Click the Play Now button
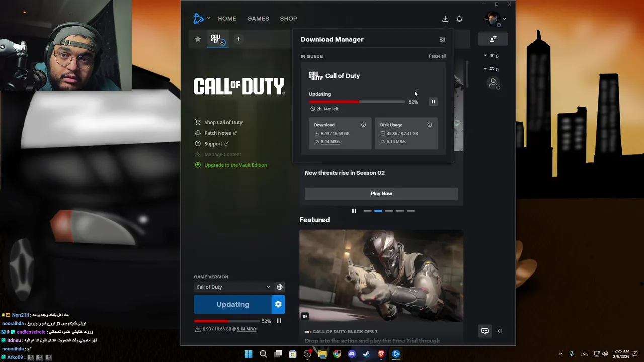Viewport: 644px width, 362px height. click(381, 194)
